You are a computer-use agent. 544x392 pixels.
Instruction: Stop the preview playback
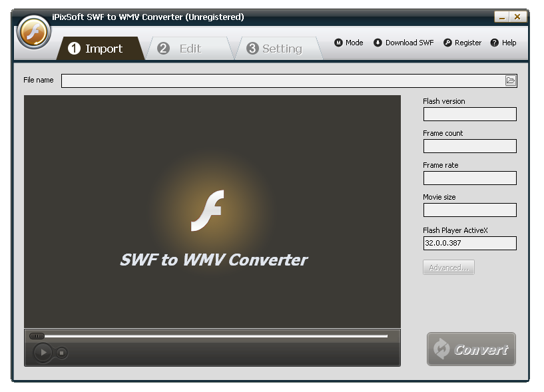pyautogui.click(x=60, y=353)
